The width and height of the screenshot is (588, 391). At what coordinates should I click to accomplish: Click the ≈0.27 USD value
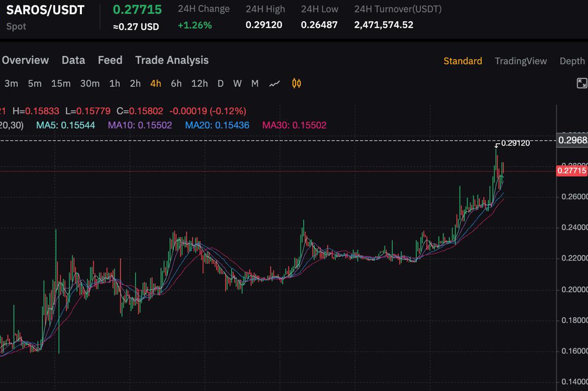pyautogui.click(x=136, y=27)
